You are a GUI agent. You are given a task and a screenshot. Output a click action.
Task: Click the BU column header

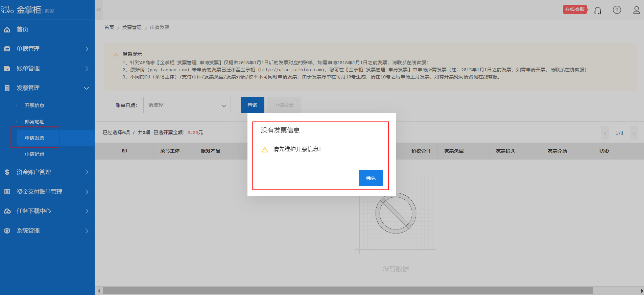pos(124,151)
